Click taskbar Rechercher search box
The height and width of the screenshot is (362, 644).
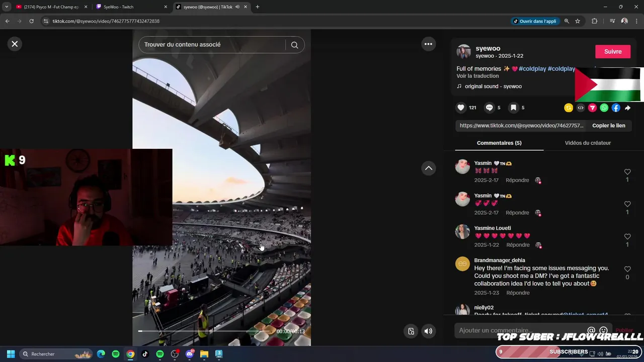[57, 354]
